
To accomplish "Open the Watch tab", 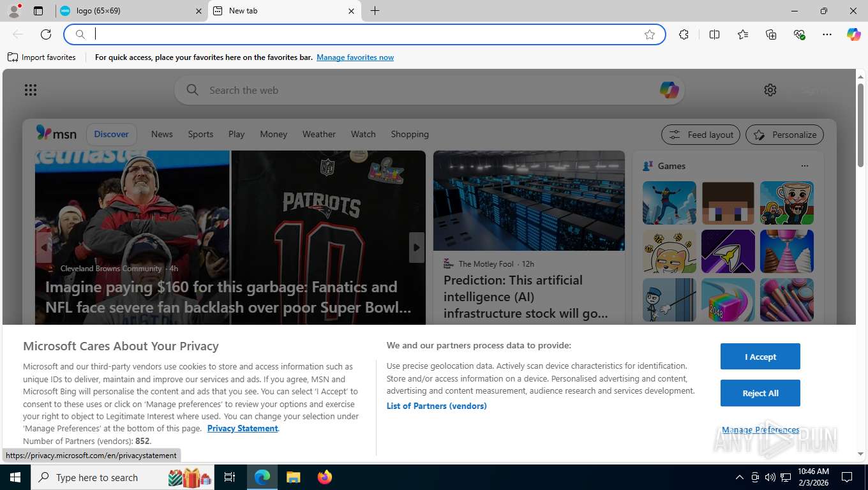I will coord(363,134).
